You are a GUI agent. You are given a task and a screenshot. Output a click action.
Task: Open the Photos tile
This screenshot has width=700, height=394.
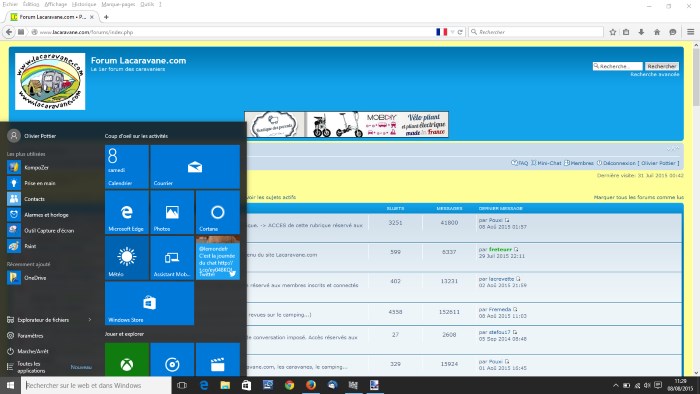point(172,212)
